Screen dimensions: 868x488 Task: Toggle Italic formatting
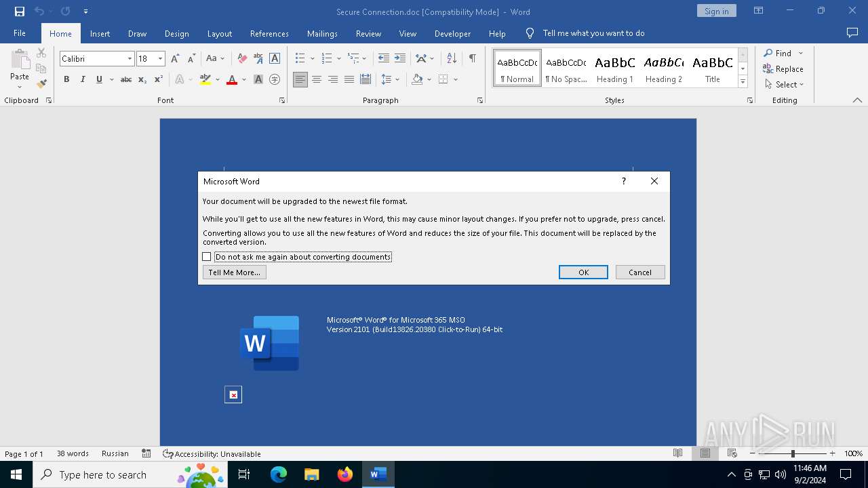click(83, 79)
